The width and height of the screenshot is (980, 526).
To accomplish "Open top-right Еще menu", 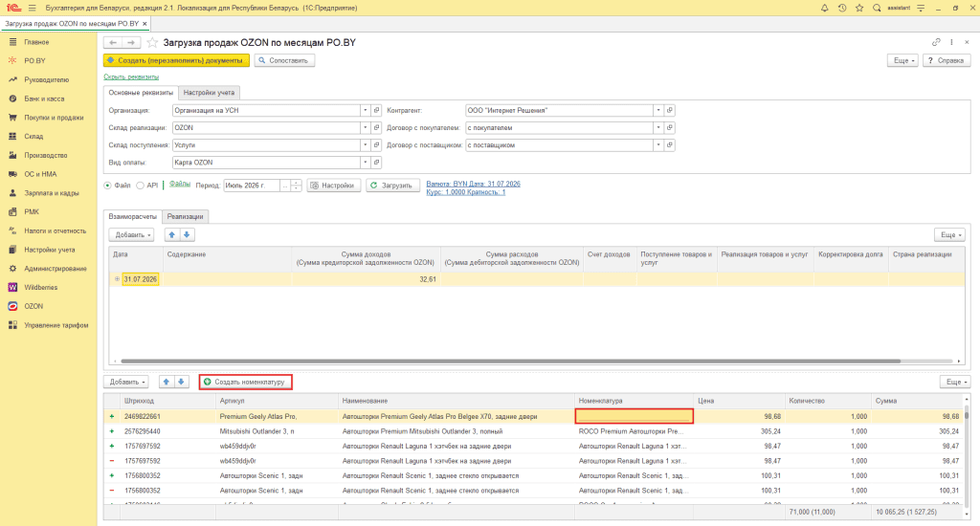I will (x=903, y=60).
